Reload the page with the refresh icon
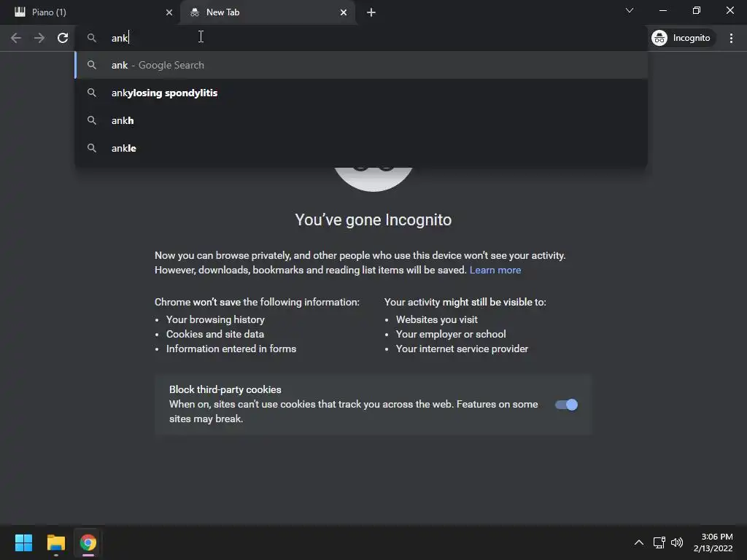Screen dimensions: 747x560 coord(63,38)
